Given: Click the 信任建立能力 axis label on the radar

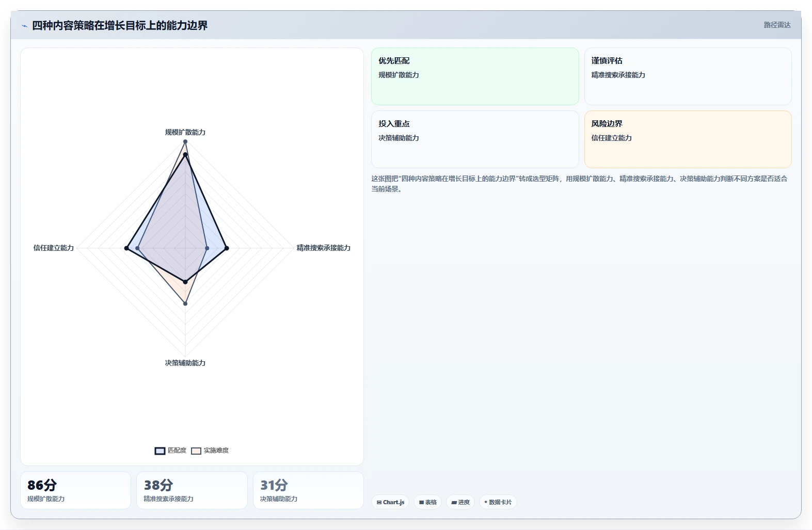Looking at the screenshot, I should pos(54,248).
